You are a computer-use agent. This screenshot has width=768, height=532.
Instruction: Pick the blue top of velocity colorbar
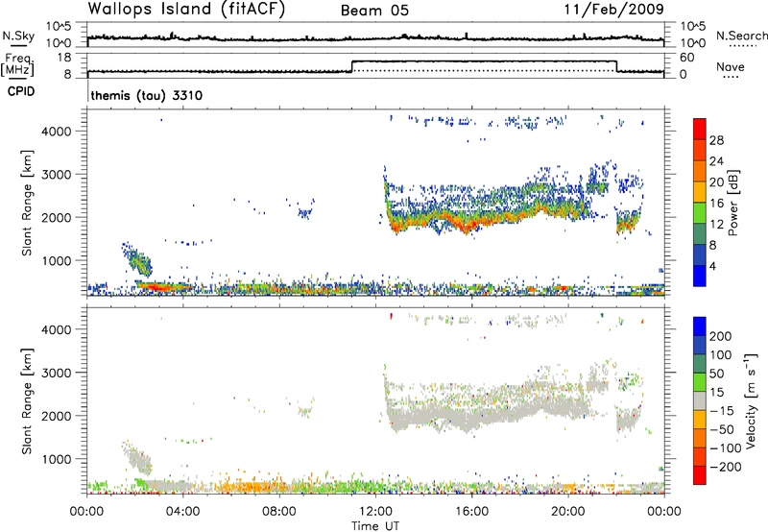coord(700,326)
